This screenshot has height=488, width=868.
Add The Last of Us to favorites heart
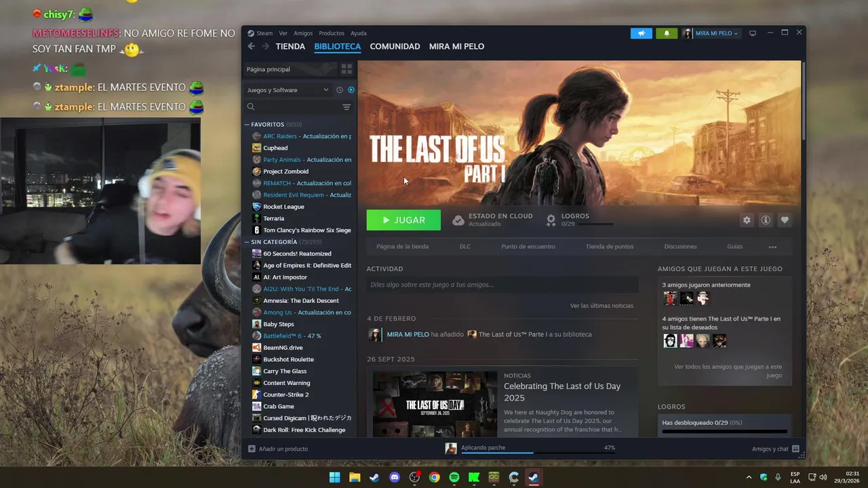(785, 220)
